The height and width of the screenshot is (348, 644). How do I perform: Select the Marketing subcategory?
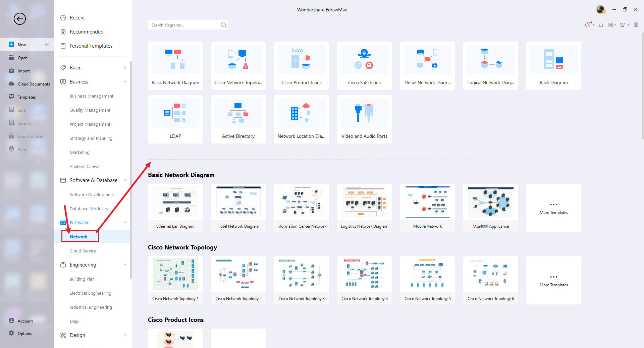pos(79,152)
